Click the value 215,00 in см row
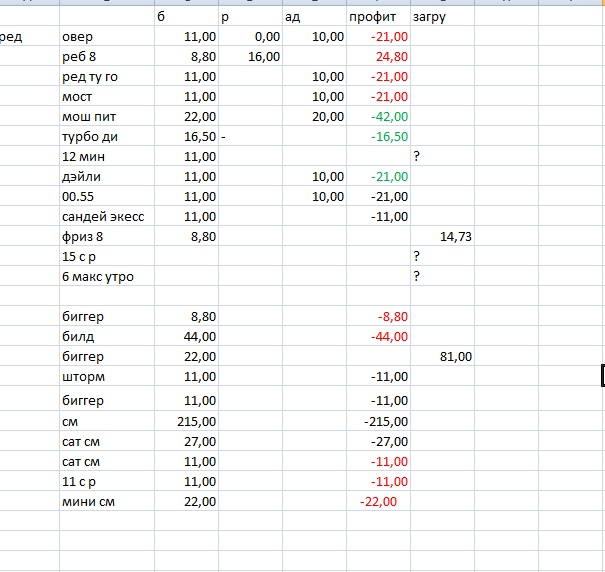The image size is (605, 572). point(197,421)
